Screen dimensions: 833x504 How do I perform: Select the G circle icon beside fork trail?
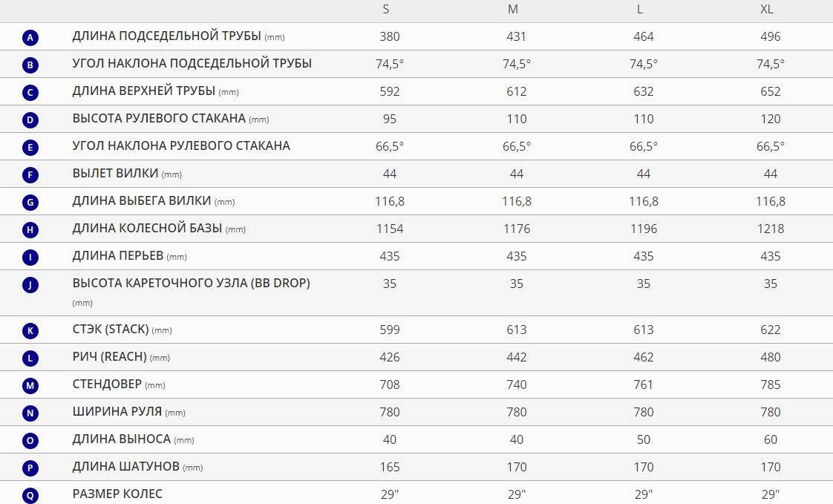coord(30,202)
